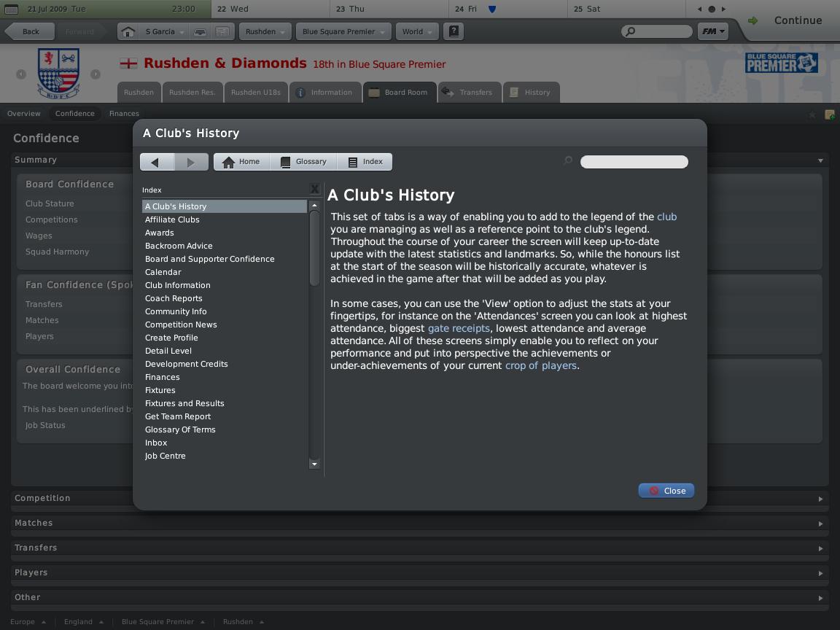Click the index list scroll down arrow
This screenshot has width=840, height=630.
coord(314,464)
